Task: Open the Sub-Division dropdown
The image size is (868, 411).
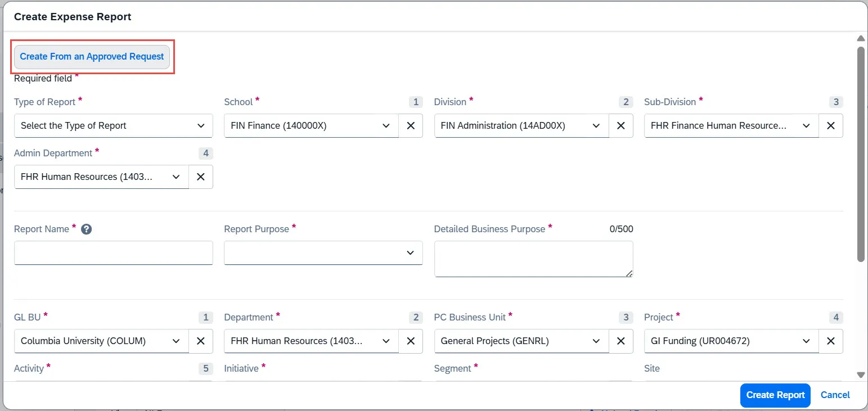Action: [731, 125]
